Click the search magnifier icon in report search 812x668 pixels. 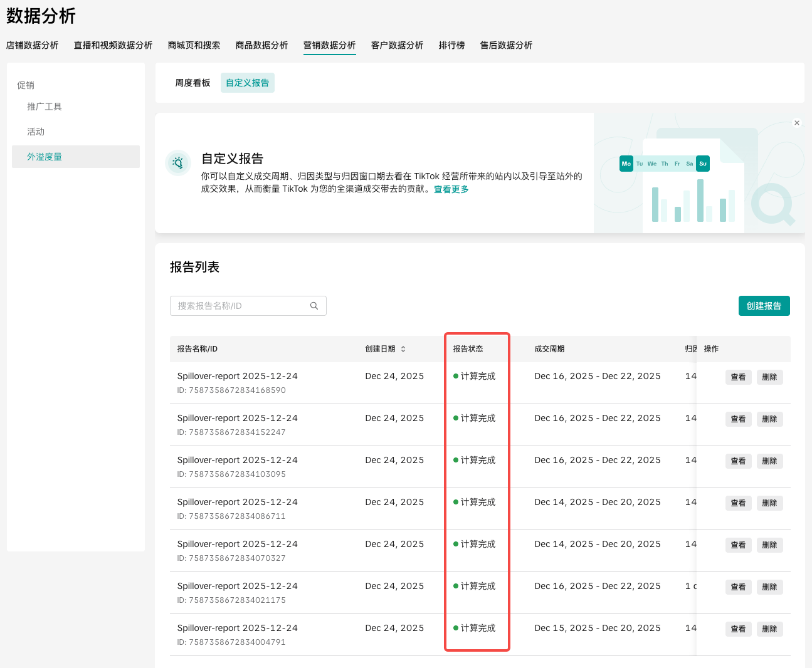click(x=314, y=306)
